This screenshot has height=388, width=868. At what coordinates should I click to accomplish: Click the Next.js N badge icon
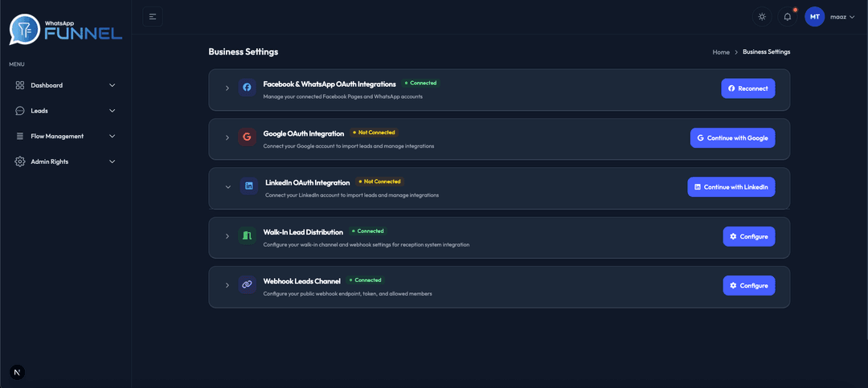click(x=17, y=372)
